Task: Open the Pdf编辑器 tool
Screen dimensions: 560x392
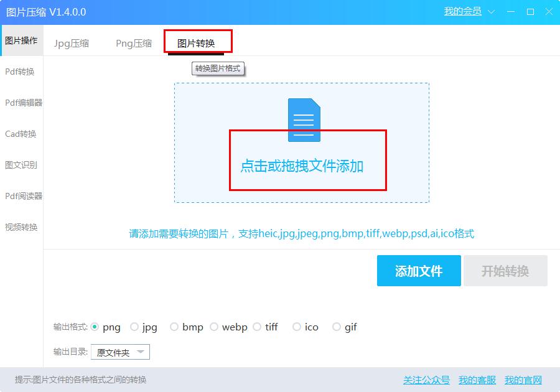Action: click(x=22, y=103)
